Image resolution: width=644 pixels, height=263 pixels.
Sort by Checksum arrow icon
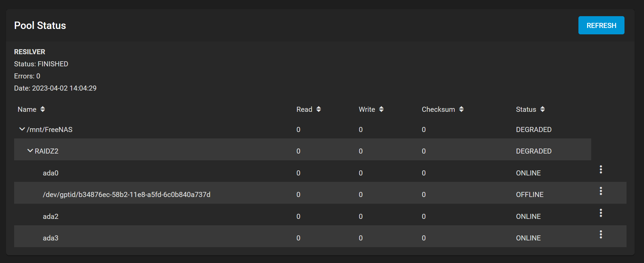461,109
